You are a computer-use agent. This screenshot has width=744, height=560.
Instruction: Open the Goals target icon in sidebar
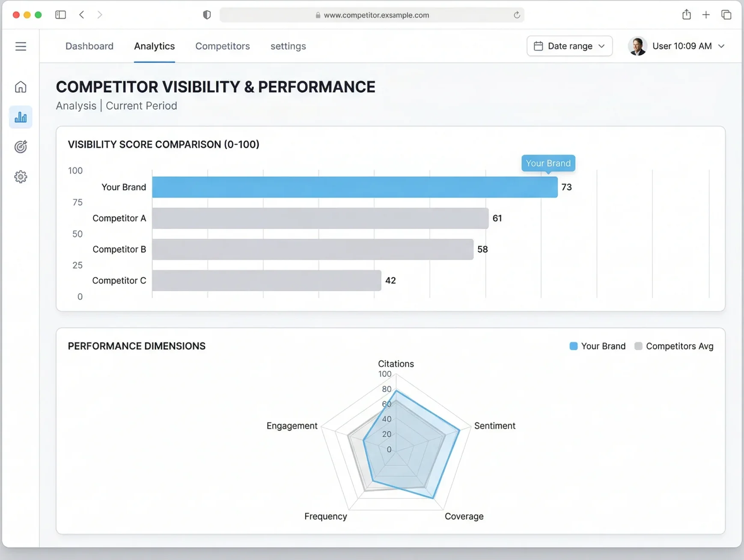(21, 146)
